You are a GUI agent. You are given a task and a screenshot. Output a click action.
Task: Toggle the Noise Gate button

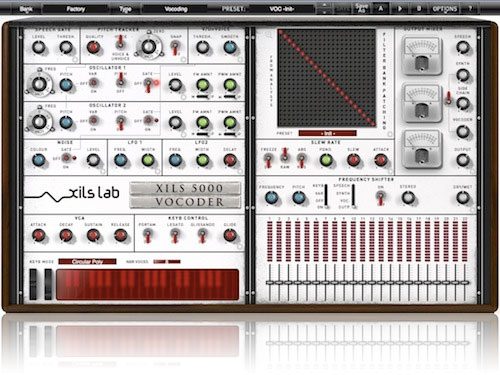(66, 158)
